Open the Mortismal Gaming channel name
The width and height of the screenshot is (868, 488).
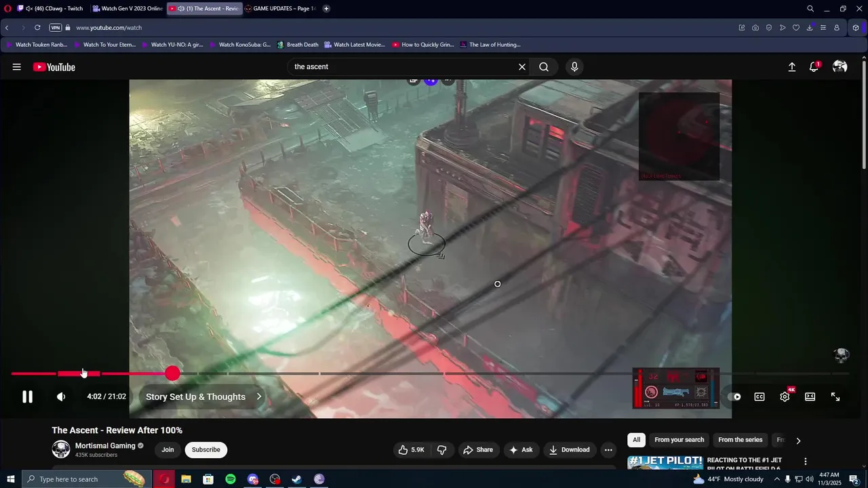(105, 446)
